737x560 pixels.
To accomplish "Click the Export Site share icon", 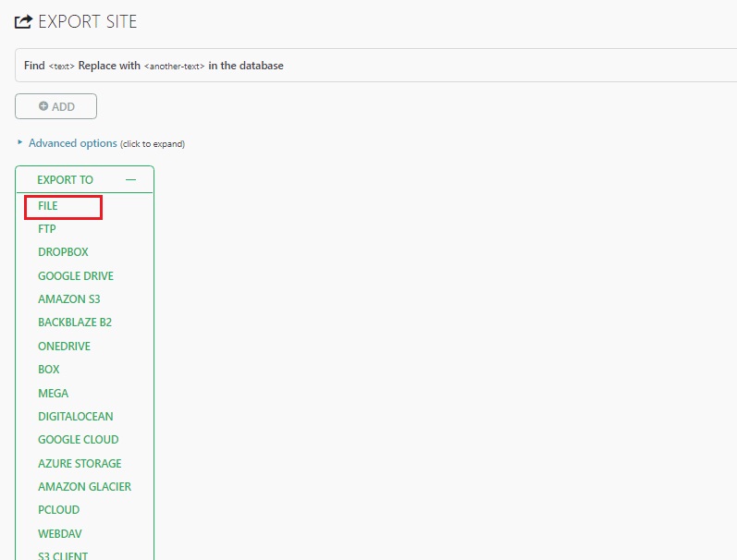I will coord(23,21).
